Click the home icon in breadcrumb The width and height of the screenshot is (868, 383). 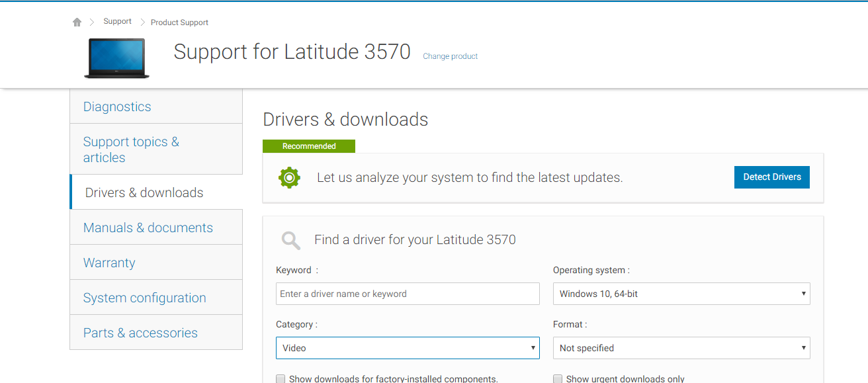pyautogui.click(x=77, y=22)
